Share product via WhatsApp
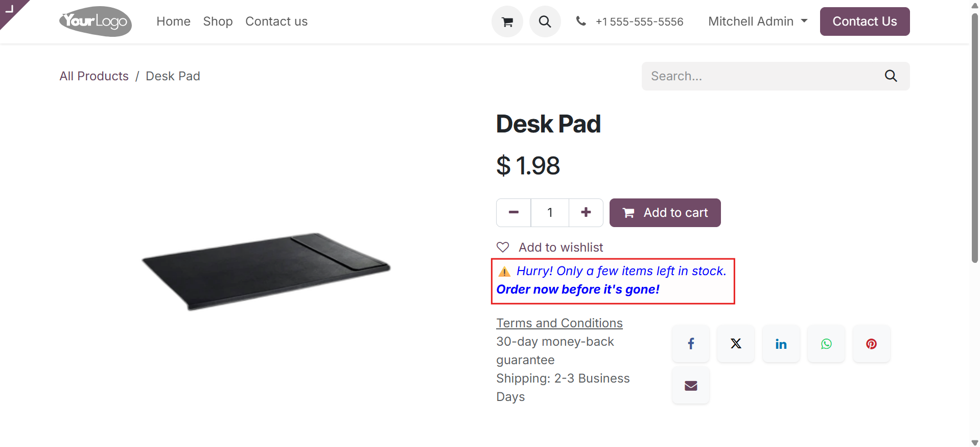 826,344
